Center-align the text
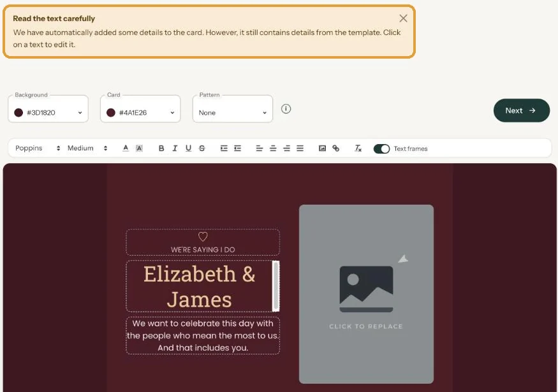Screen dimensions: 558x392 pyautogui.click(x=273, y=149)
